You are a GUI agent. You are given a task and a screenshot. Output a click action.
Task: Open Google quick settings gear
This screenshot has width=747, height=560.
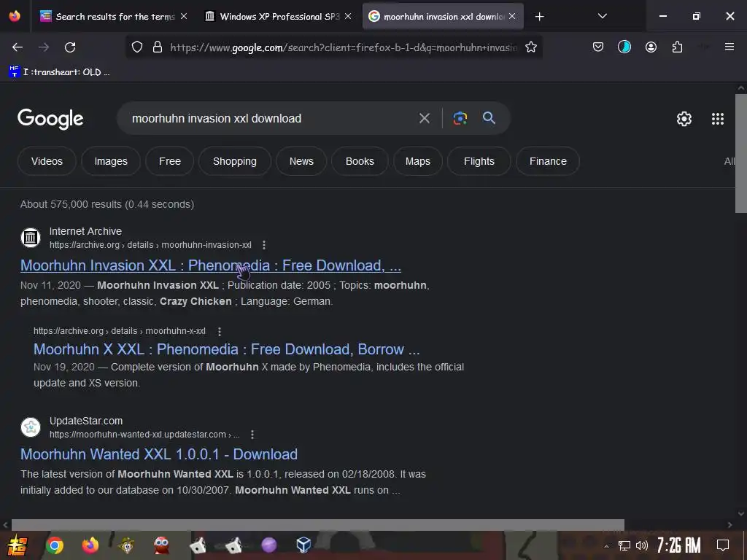(x=684, y=119)
